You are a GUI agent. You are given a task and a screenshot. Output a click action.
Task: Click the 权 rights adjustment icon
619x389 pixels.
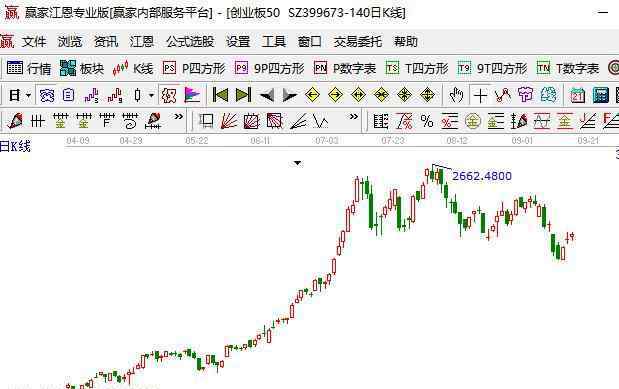click(169, 95)
